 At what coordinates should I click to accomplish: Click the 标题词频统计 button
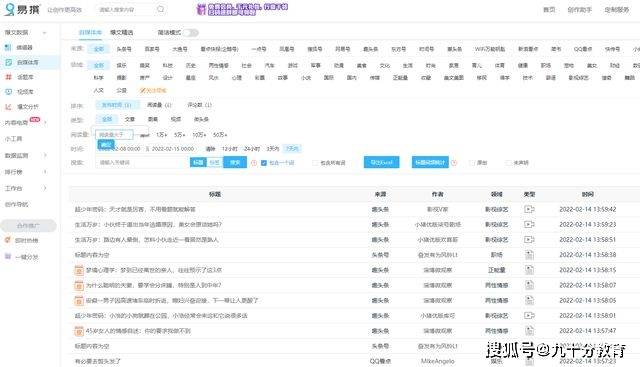(x=430, y=162)
